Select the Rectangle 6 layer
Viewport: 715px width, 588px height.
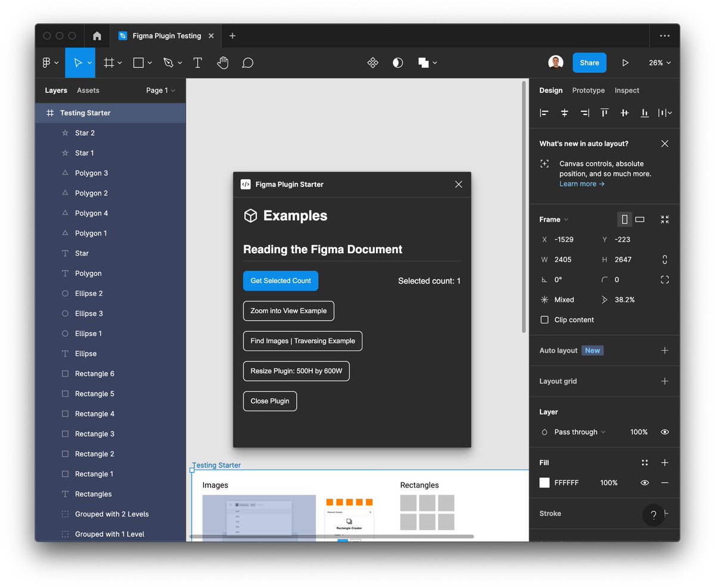[x=110, y=374]
